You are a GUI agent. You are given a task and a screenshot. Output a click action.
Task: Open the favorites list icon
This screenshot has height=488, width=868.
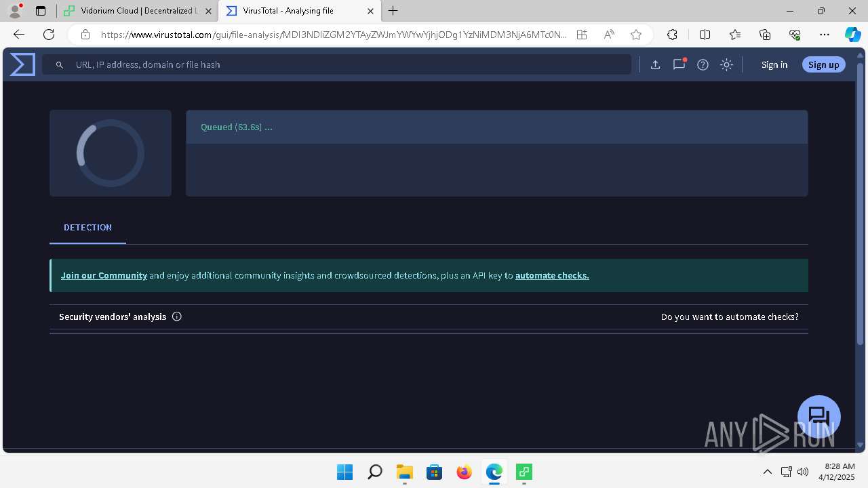735,35
